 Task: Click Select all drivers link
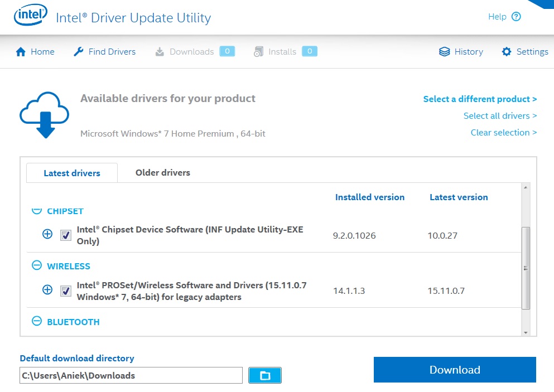(x=500, y=116)
